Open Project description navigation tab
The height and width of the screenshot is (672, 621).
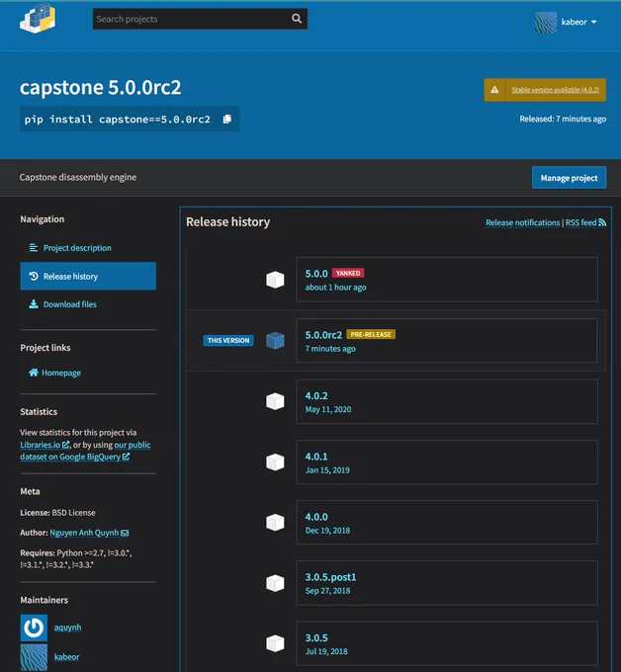click(x=88, y=248)
